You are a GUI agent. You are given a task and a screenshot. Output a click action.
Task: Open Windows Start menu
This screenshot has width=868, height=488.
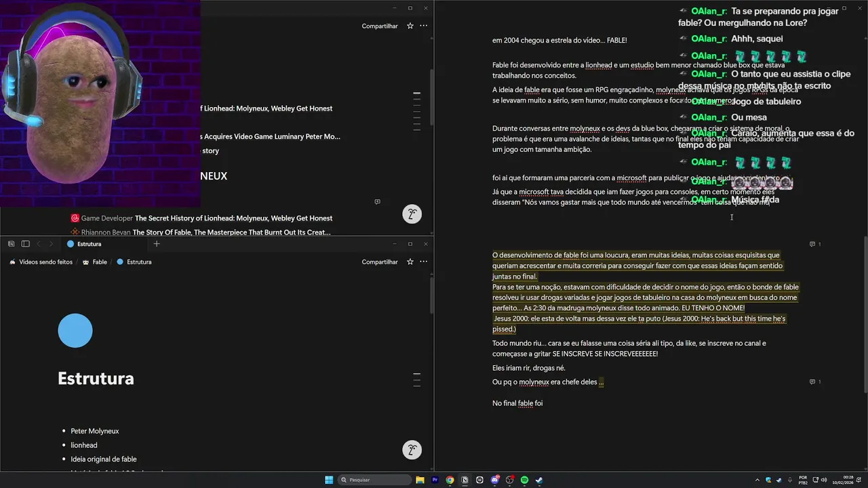329,480
